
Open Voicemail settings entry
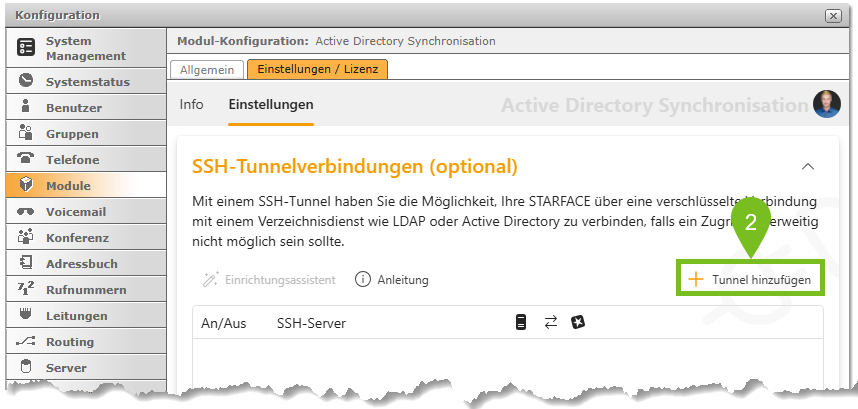86,211
